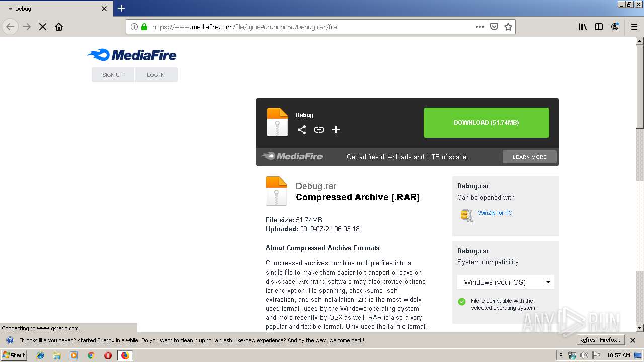Click the 'File size: 51.74MB' text

[294, 220]
